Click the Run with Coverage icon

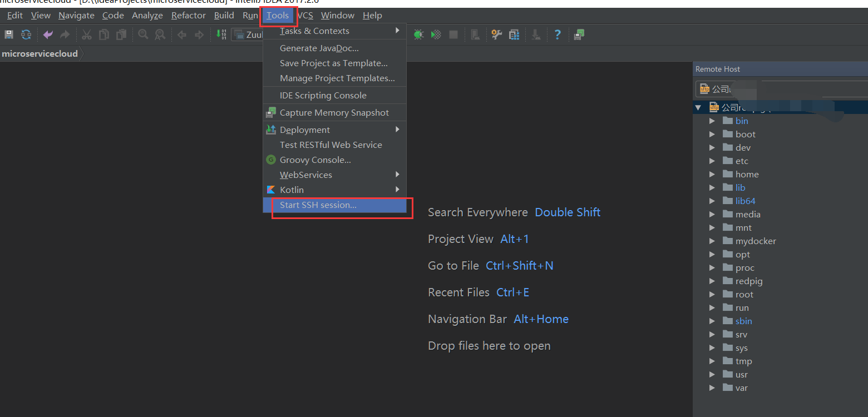pyautogui.click(x=436, y=34)
